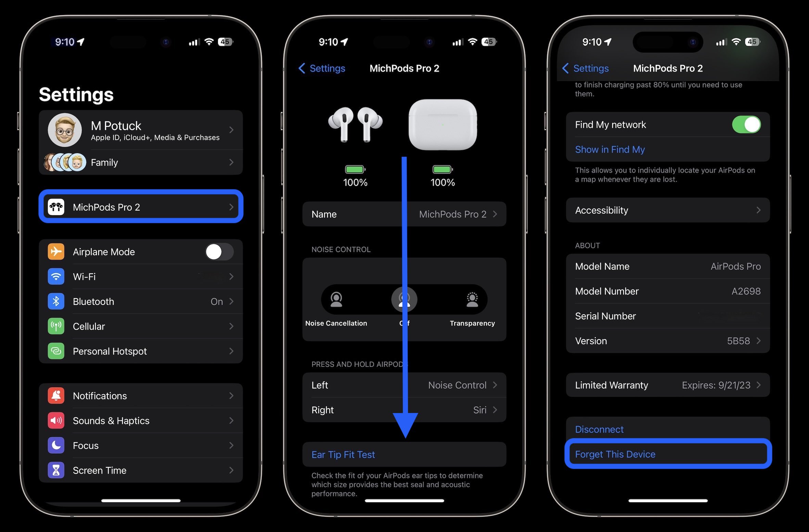Tap the Airplane Mode icon

[57, 251]
